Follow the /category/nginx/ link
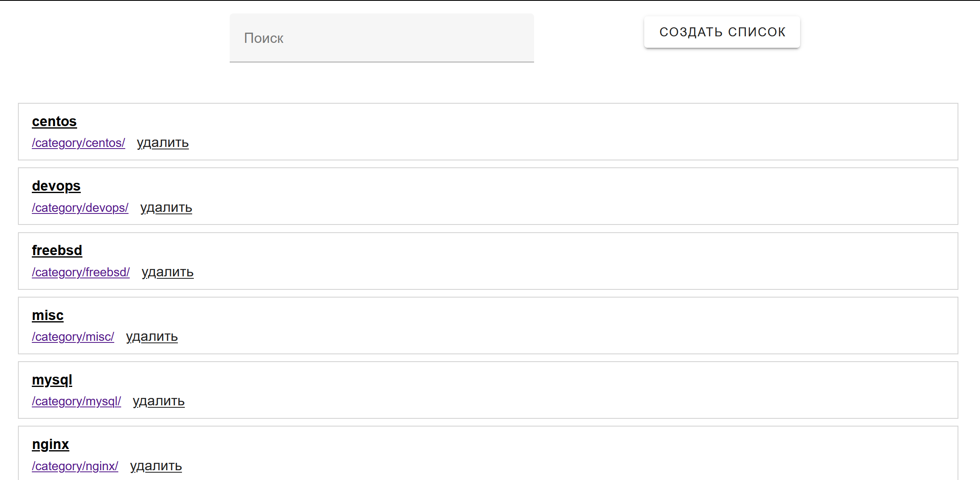Image resolution: width=980 pixels, height=480 pixels. pos(75,466)
